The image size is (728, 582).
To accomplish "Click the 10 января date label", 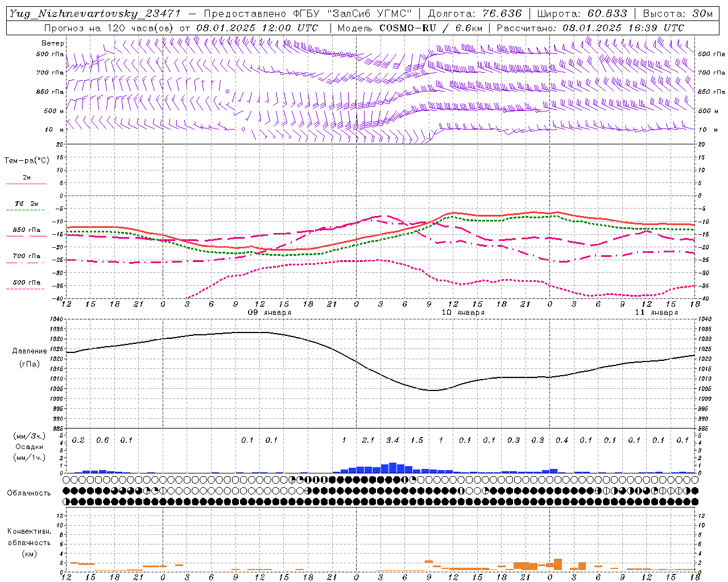I will pyautogui.click(x=463, y=313).
